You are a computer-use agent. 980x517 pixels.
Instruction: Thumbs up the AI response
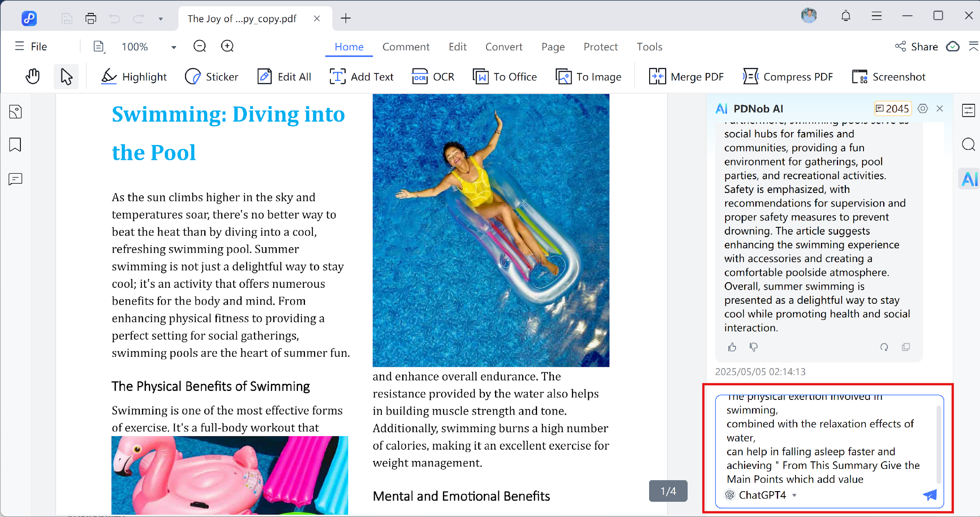[x=732, y=347]
